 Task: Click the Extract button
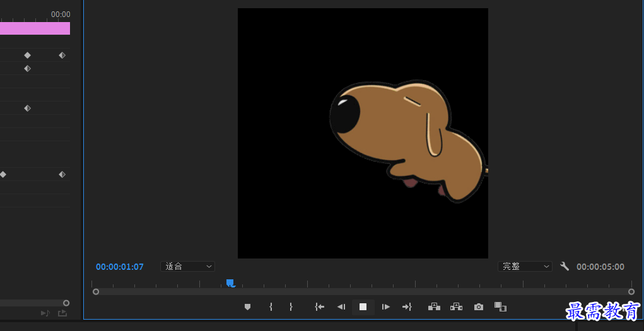click(456, 307)
